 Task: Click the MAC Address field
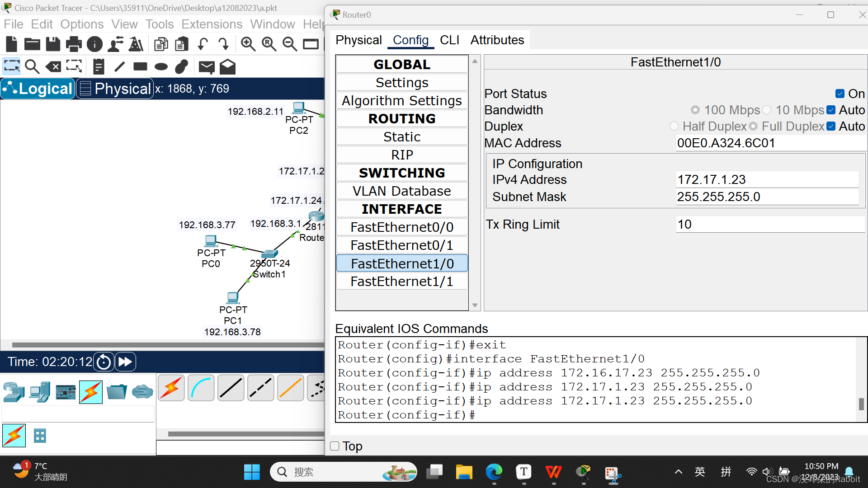point(770,143)
